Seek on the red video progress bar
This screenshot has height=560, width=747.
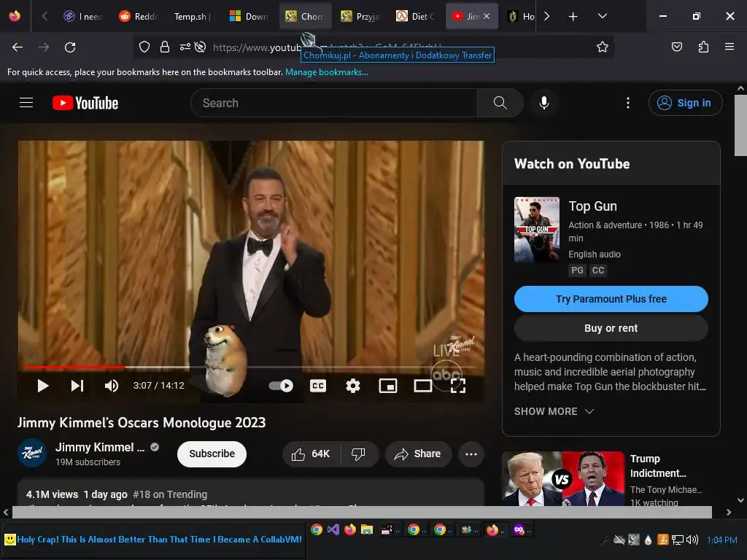coord(251,367)
